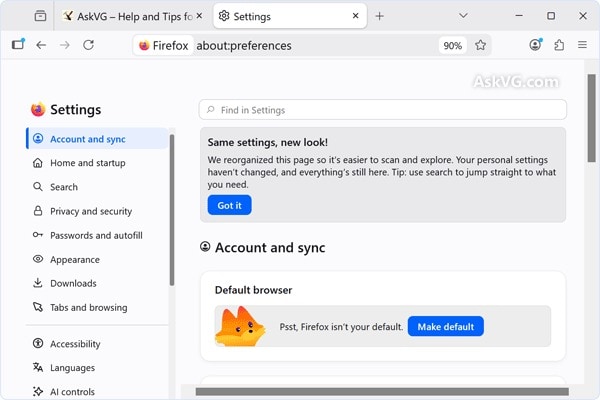This screenshot has height=400, width=600.
Task: Dismiss the notice with Got it button
Action: click(230, 205)
